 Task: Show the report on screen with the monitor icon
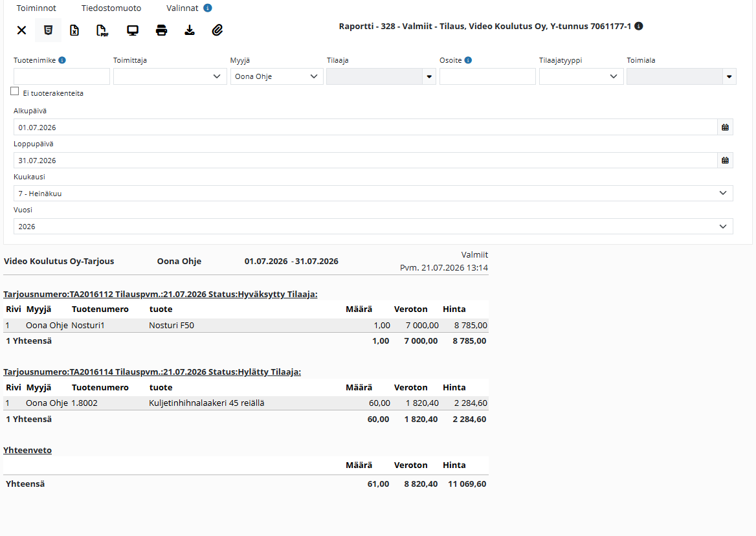(x=133, y=30)
